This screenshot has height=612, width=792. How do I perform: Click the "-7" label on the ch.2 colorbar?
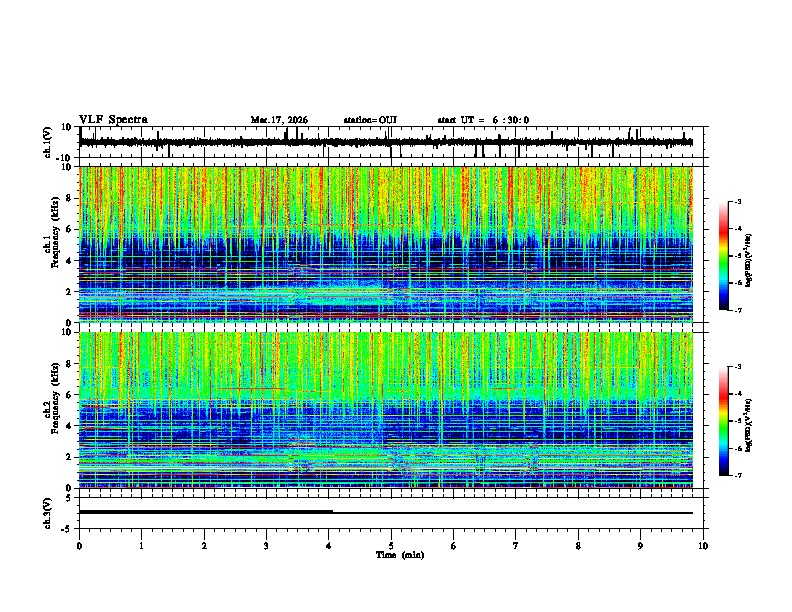[x=737, y=476]
